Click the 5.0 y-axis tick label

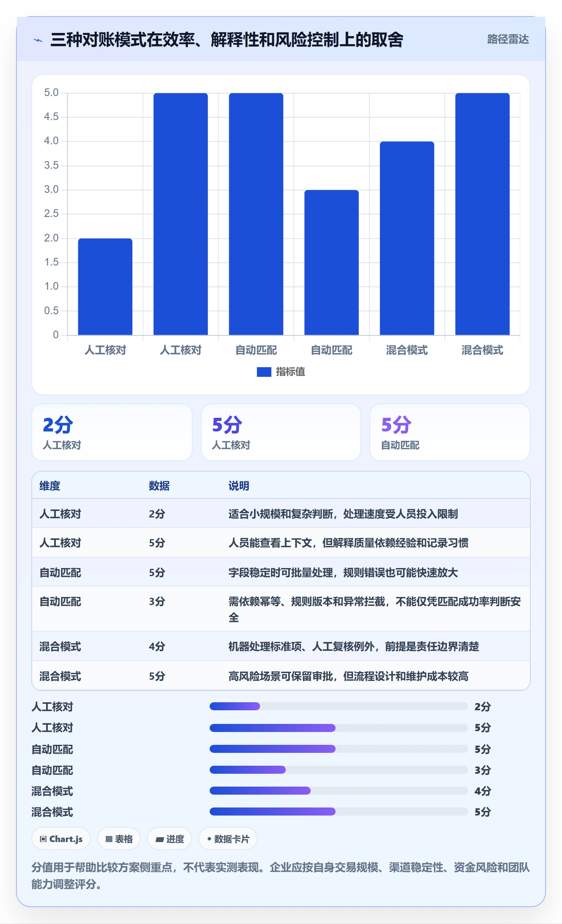coord(51,93)
